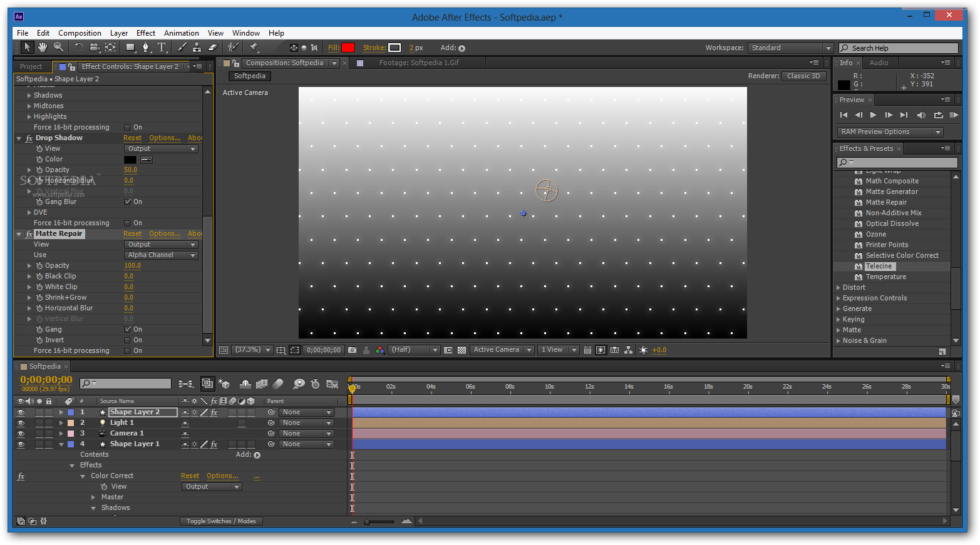This screenshot has width=980, height=545.
Task: Select the Hand tool
Action: pos(43,48)
